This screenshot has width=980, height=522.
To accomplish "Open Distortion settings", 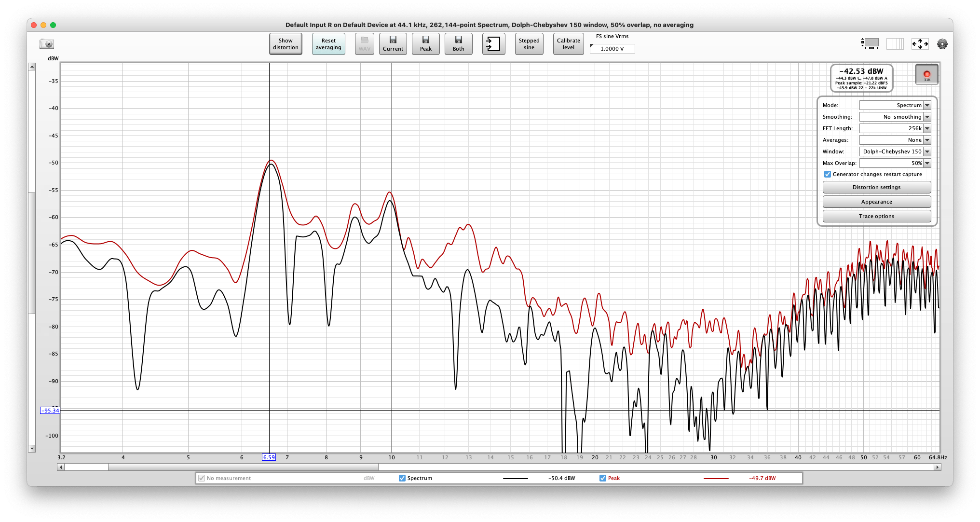I will pyautogui.click(x=877, y=187).
